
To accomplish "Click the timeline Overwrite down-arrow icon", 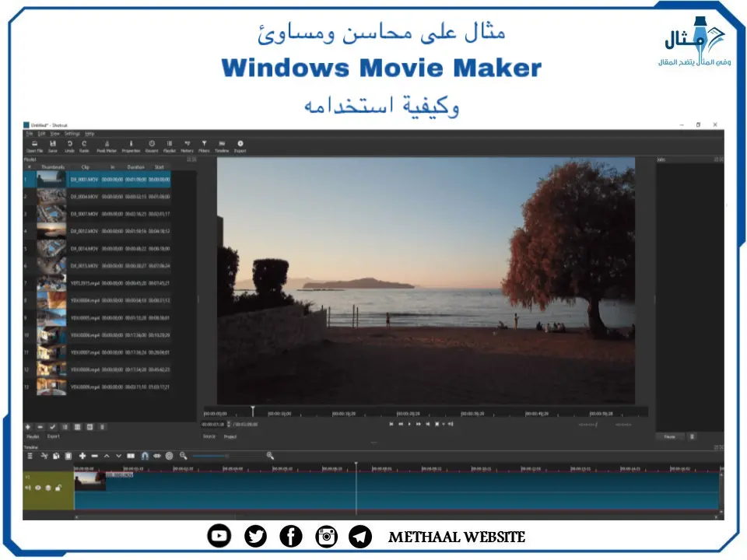I will point(118,457).
